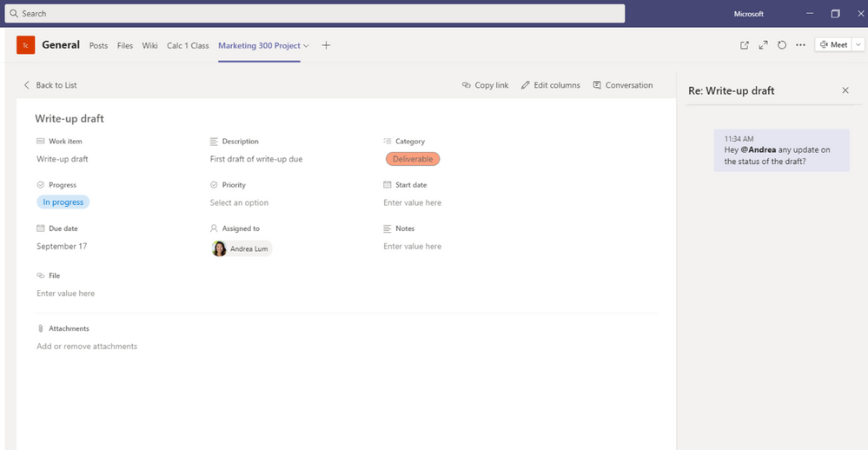Open Edit columns
Image resolution: width=868 pixels, height=450 pixels.
[x=550, y=85]
